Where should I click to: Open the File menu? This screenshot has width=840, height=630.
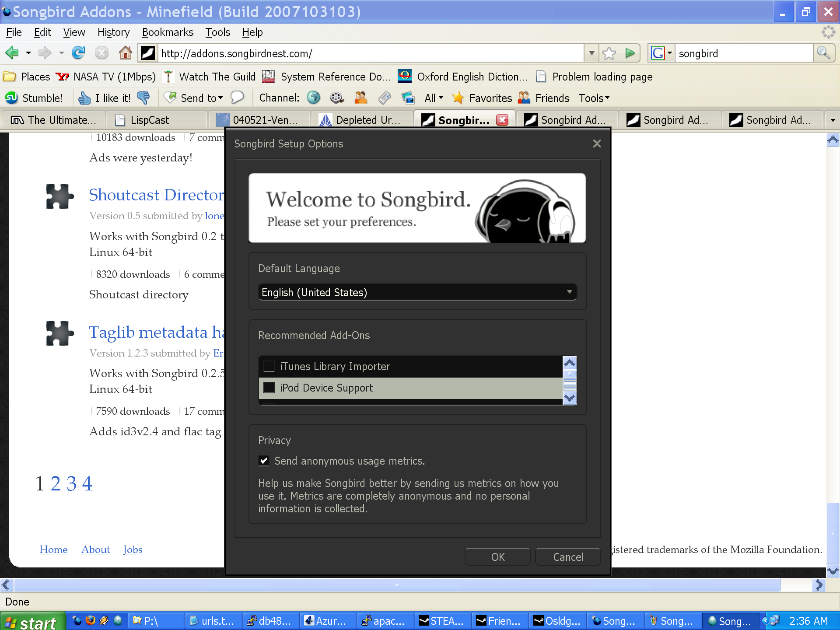tap(14, 32)
